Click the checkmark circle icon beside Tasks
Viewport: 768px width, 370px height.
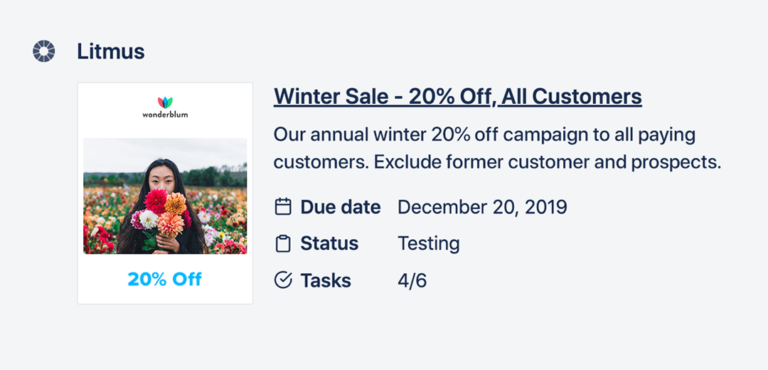(283, 280)
